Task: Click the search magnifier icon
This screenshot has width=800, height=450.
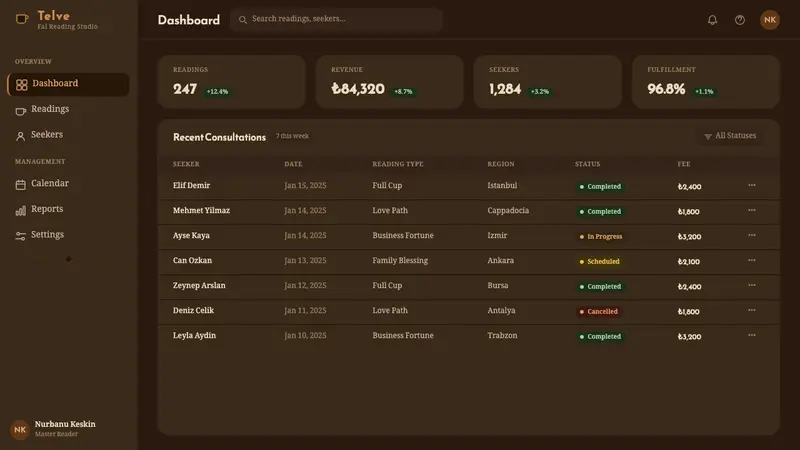Action: [x=243, y=20]
